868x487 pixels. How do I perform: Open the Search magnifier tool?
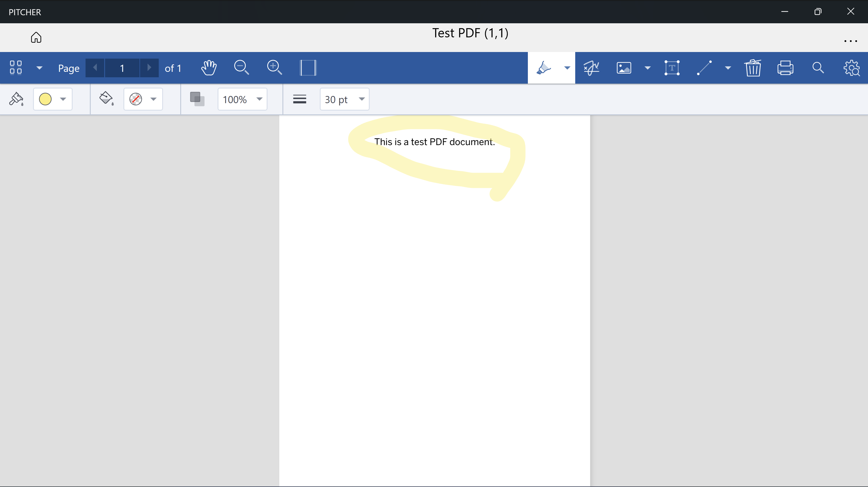[818, 68]
